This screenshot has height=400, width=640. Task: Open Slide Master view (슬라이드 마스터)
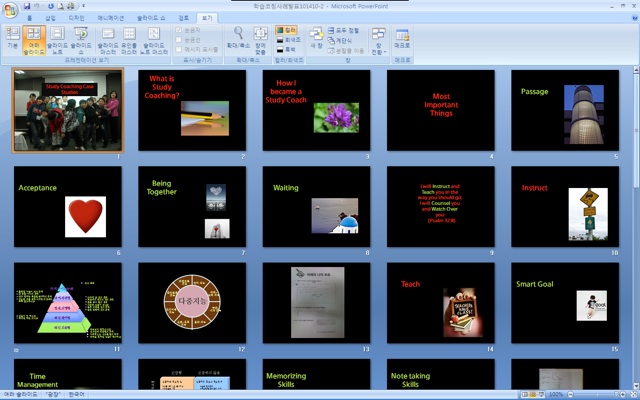(x=108, y=40)
